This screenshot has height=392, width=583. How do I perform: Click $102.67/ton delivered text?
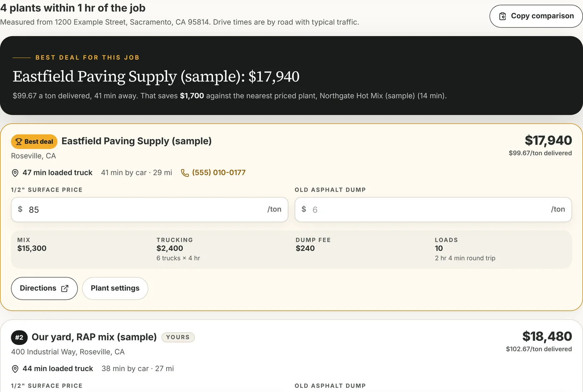coord(539,349)
